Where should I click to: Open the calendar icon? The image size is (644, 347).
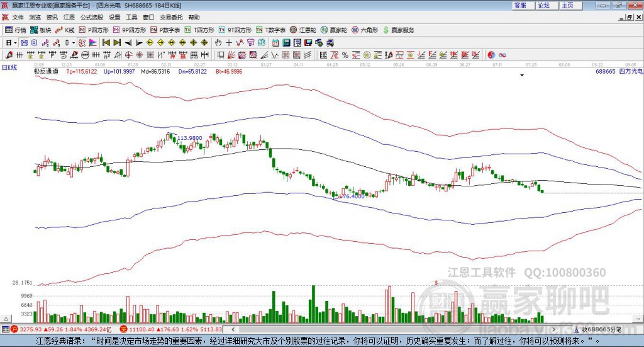tap(275, 43)
